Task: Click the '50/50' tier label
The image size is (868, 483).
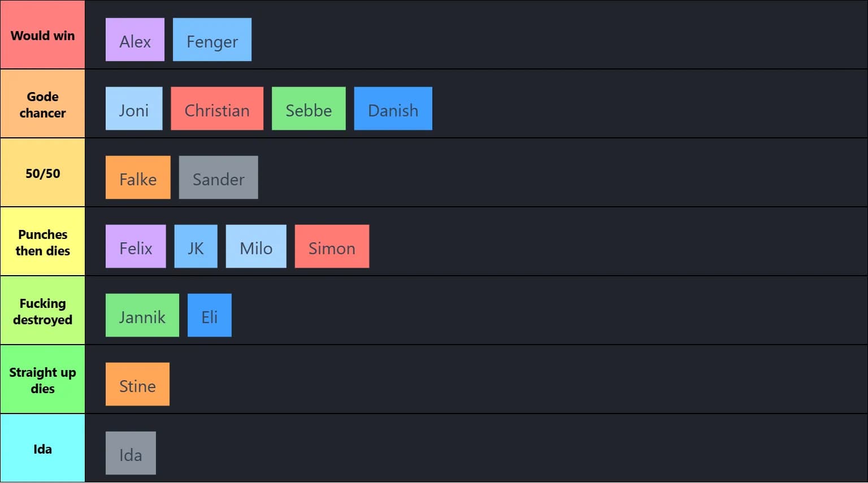Action: (42, 173)
